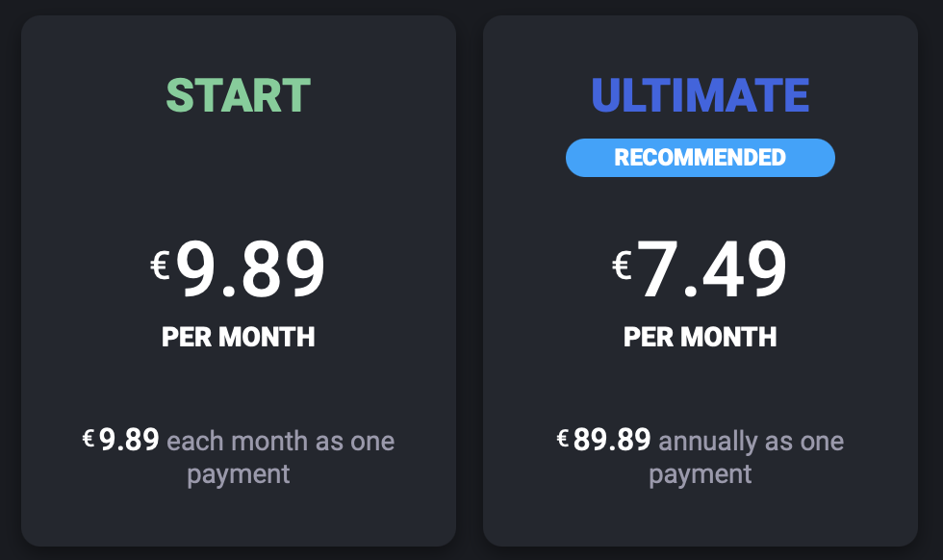Click the green START heading
This screenshot has height=560, width=943.
239,95
